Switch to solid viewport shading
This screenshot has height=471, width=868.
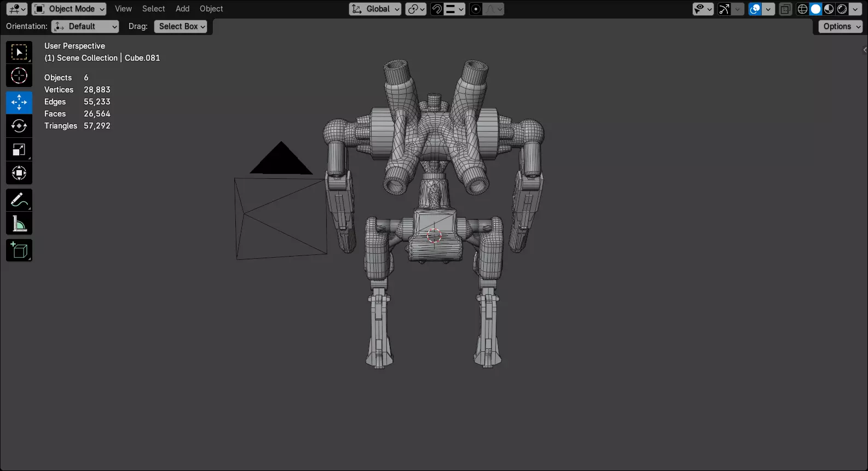[815, 9]
